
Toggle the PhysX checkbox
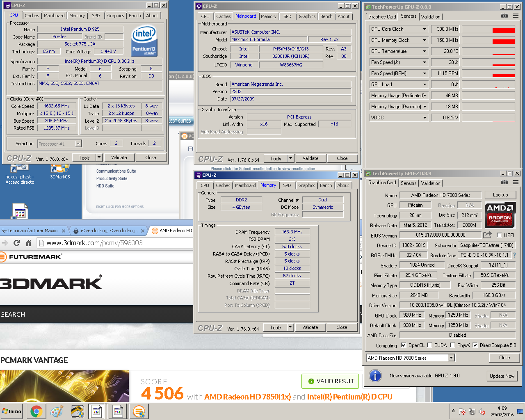click(x=452, y=345)
